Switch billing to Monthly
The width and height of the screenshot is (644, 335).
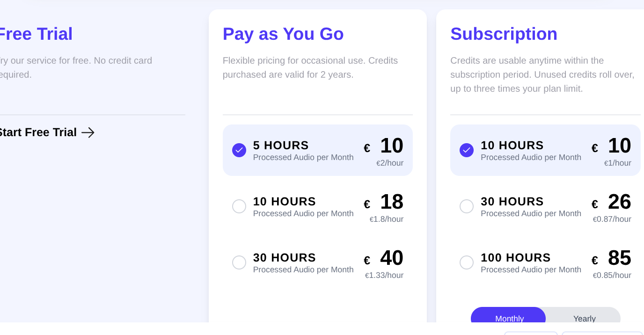coord(509,318)
